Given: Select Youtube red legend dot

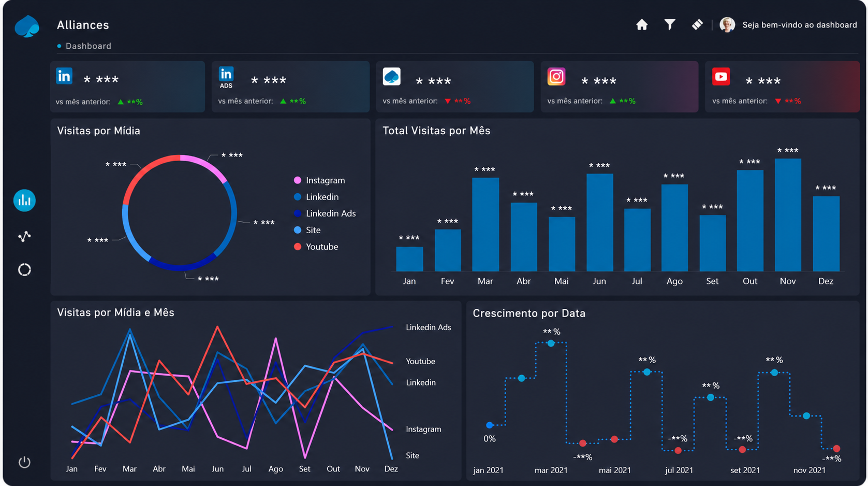Looking at the screenshot, I should pos(298,247).
